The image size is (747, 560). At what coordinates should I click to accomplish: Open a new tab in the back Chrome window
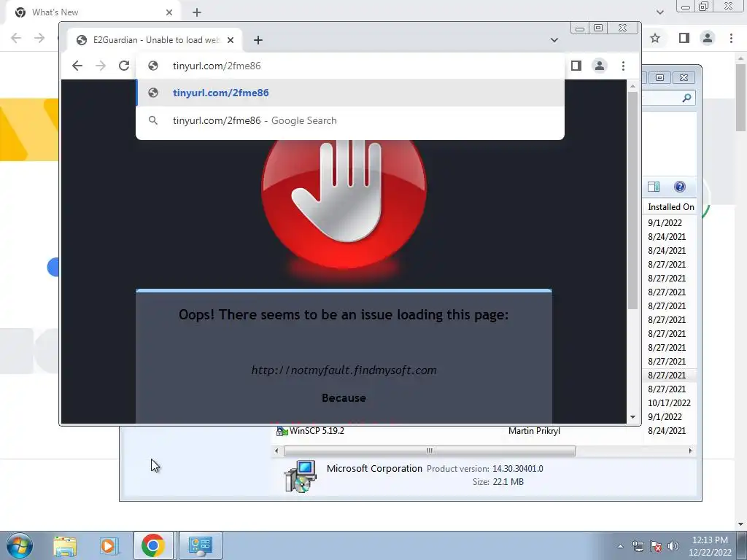(x=197, y=12)
